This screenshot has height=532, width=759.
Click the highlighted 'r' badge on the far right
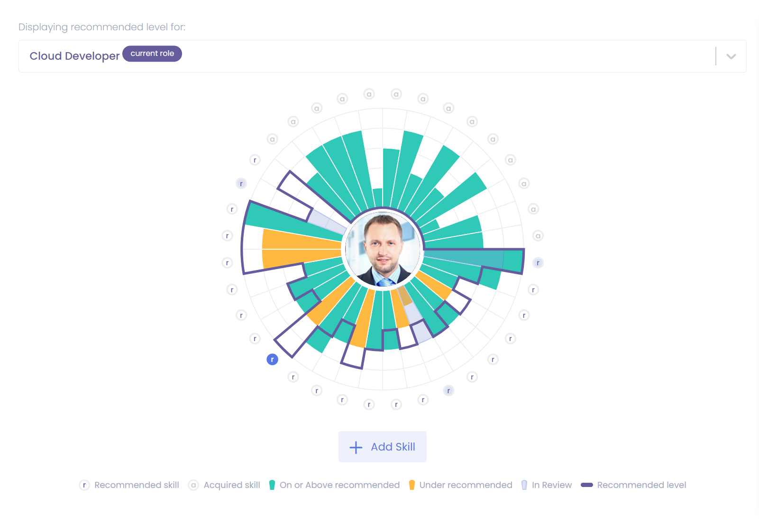click(x=538, y=262)
